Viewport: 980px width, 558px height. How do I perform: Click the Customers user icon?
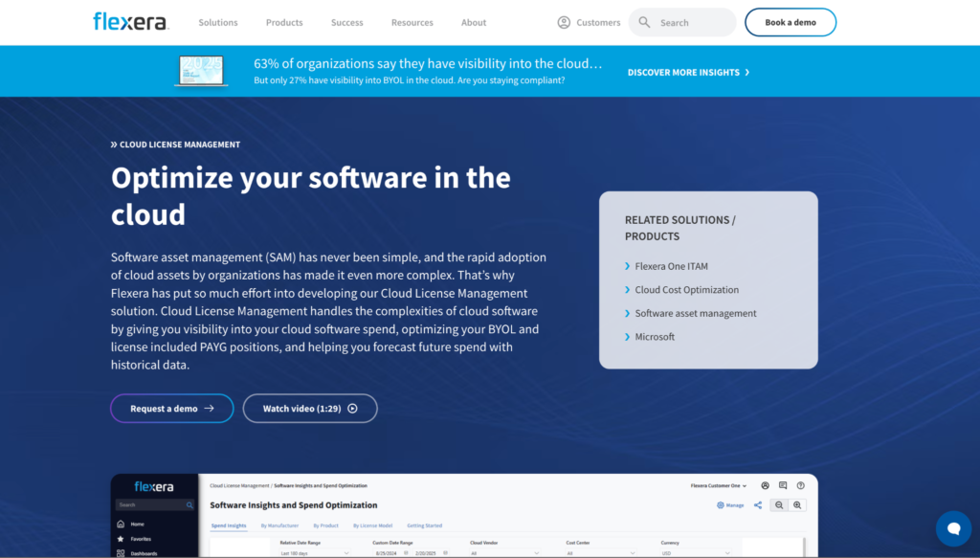(x=564, y=22)
